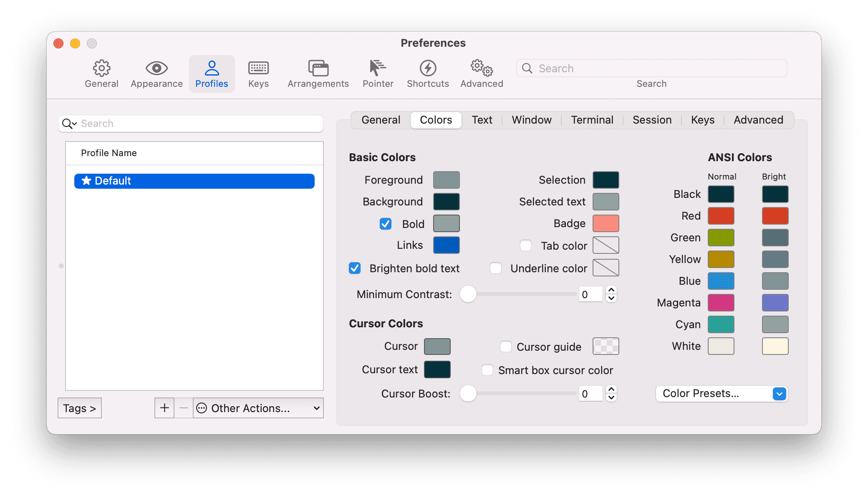The image size is (868, 496).
Task: Disable Brighten bold text
Action: coord(355,268)
